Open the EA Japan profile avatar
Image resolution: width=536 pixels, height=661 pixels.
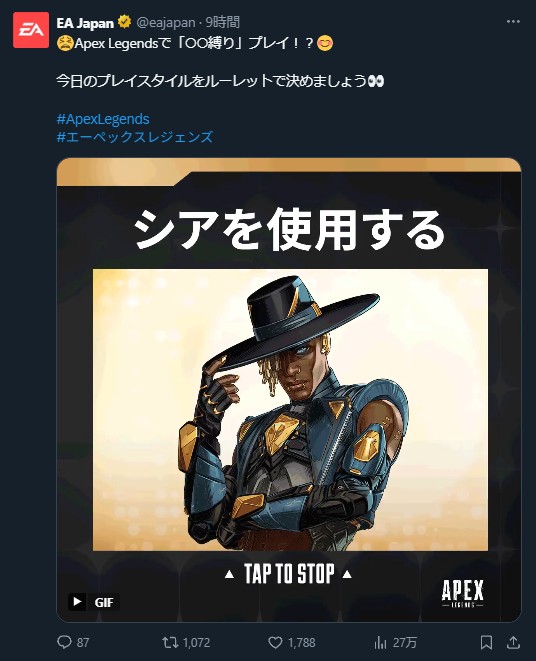(x=31, y=30)
